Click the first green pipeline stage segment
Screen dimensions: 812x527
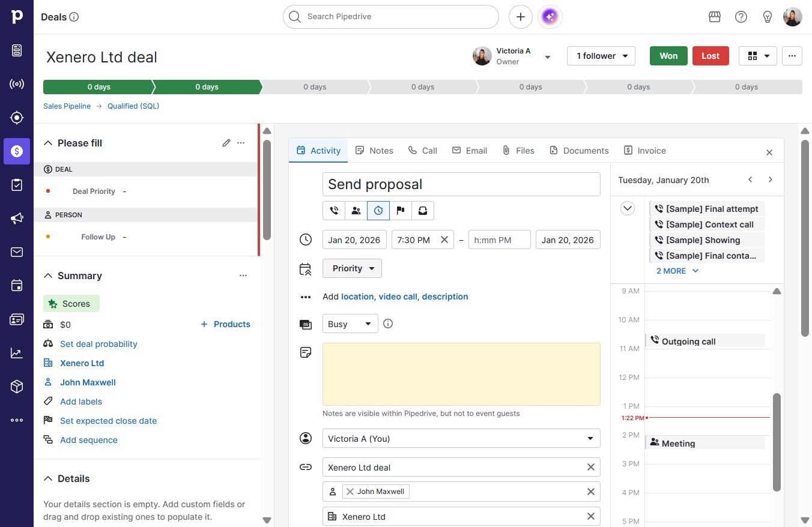click(98, 87)
